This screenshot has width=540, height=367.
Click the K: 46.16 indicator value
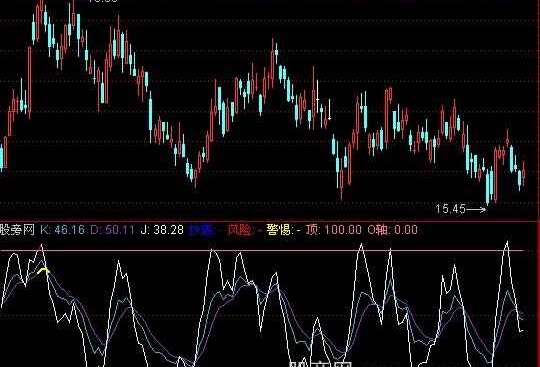62,230
